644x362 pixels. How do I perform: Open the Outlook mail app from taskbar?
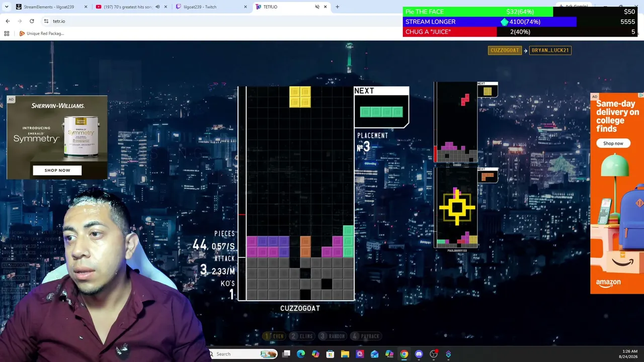pos(374,354)
